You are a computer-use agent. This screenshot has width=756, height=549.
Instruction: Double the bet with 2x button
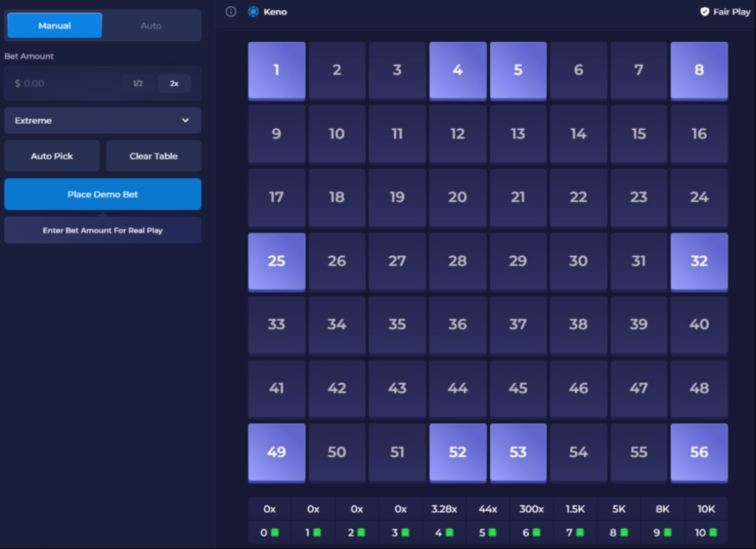point(174,83)
